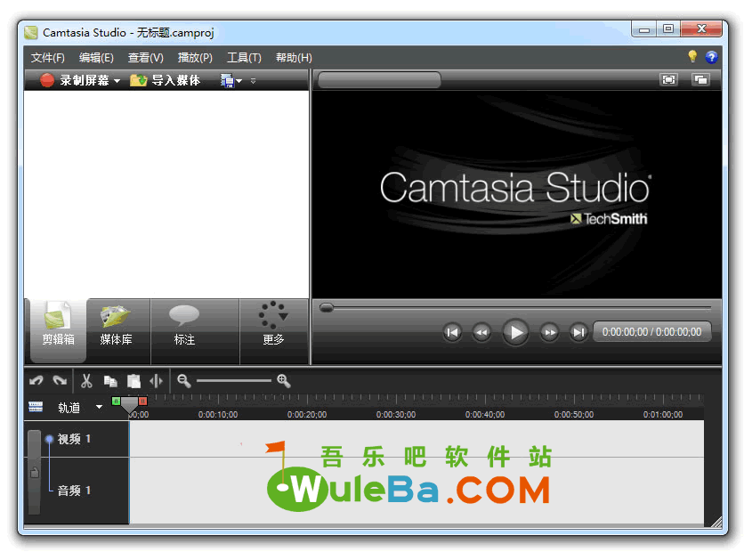Screen dimensions: 744x560
Task: Maximize the Camtasia Studio window
Action: [668, 29]
